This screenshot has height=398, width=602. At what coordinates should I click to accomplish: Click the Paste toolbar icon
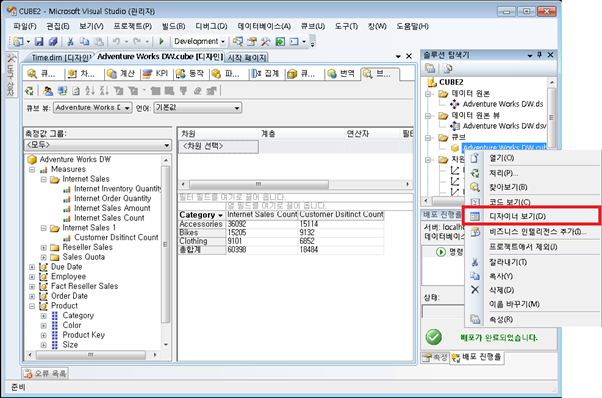click(99, 41)
